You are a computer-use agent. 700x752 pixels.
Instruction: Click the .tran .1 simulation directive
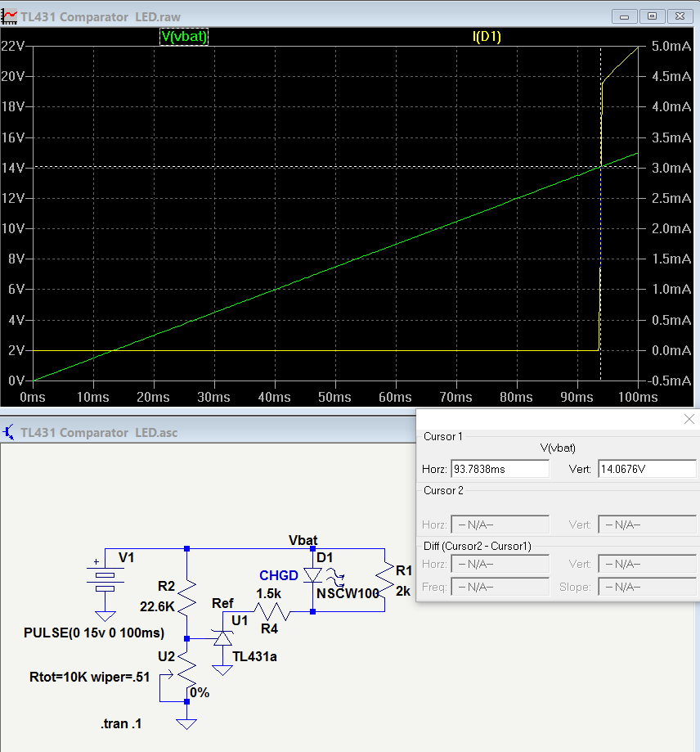pyautogui.click(x=121, y=723)
